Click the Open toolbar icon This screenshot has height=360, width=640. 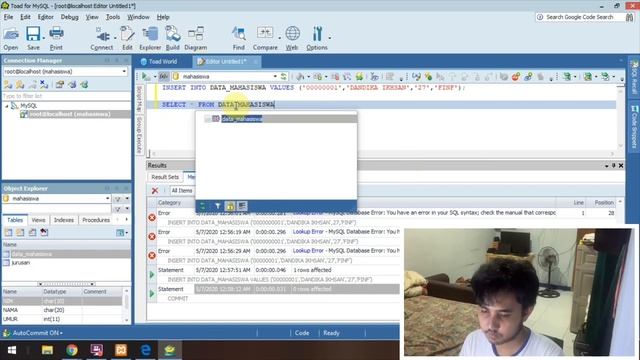(x=11, y=38)
